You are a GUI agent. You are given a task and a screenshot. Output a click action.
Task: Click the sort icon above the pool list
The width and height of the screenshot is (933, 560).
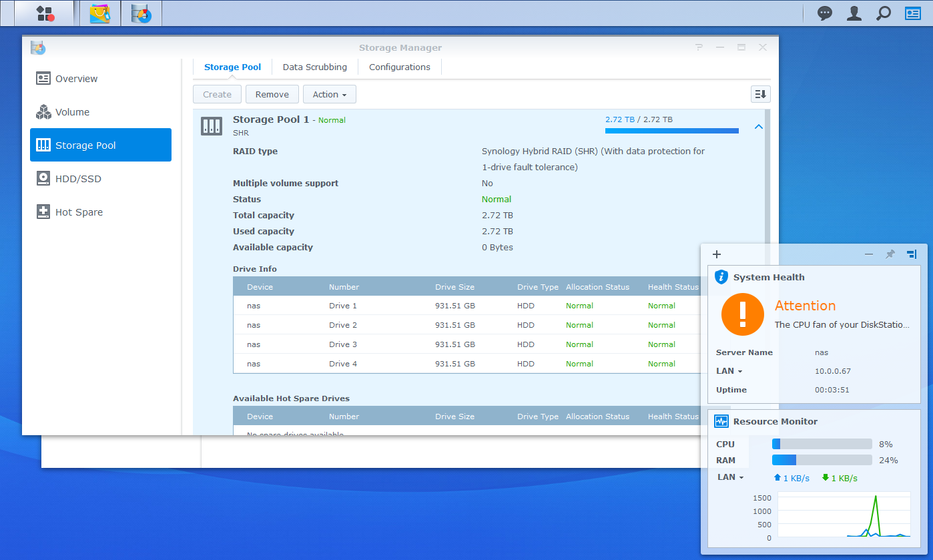point(760,94)
